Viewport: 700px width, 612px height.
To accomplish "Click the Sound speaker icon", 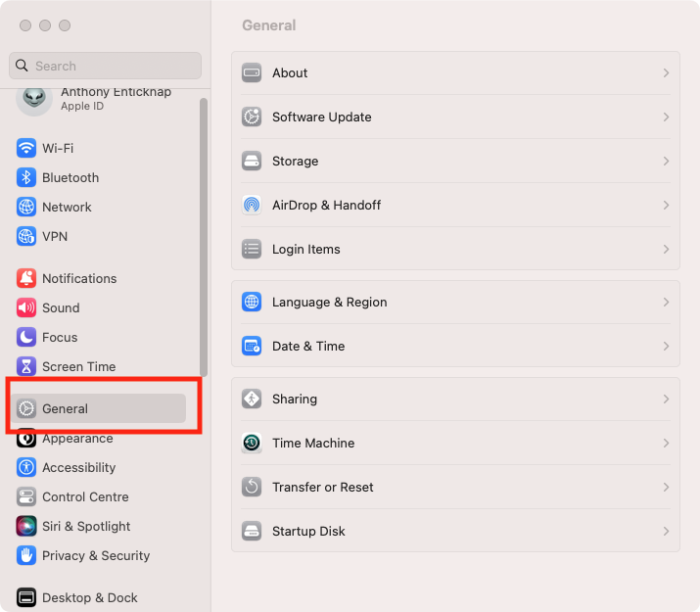I will 26,308.
